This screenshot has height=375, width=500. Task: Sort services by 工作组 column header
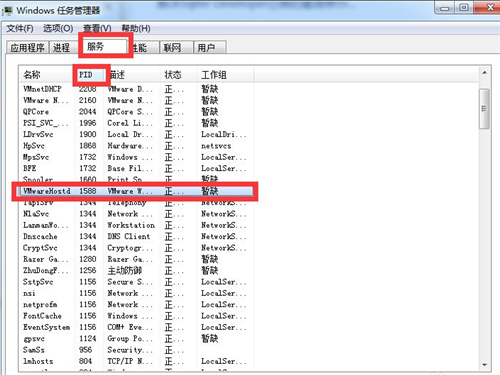click(225, 75)
